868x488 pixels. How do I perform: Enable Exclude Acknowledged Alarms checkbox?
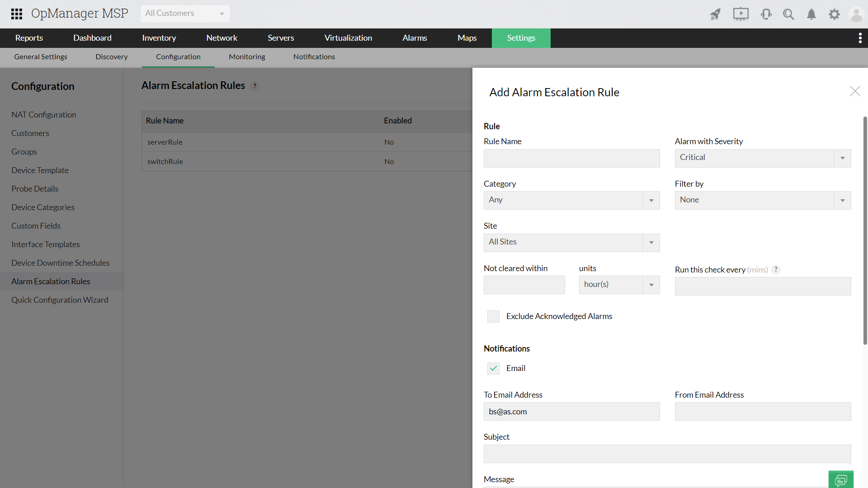point(493,316)
